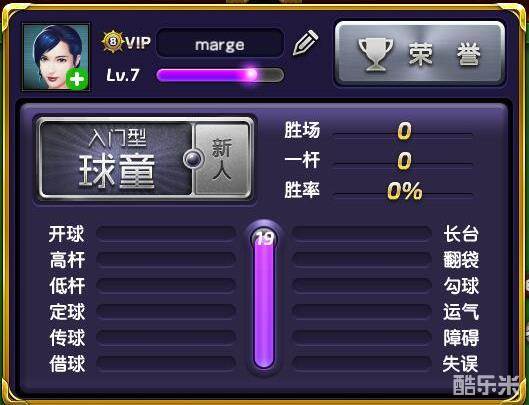Select the 高杆 skill stat bar
The width and height of the screenshot is (529, 405).
166,260
